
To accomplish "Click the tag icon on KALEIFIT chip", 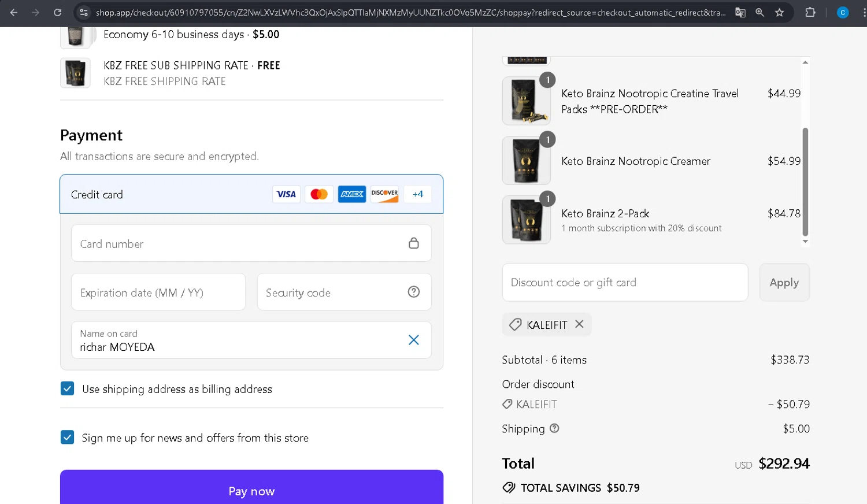I will coord(515,325).
